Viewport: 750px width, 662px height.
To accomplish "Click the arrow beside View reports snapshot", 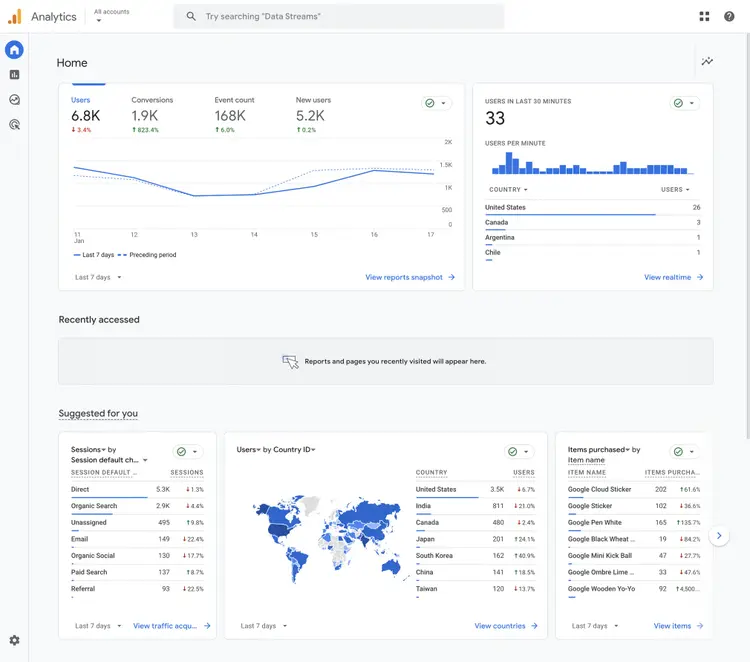I will (452, 277).
